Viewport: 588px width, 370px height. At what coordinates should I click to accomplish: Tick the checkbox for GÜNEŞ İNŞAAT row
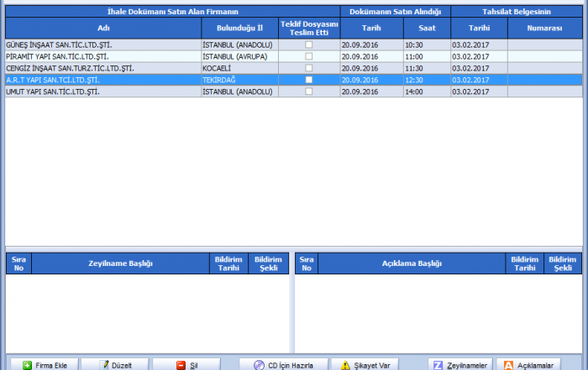(x=308, y=44)
